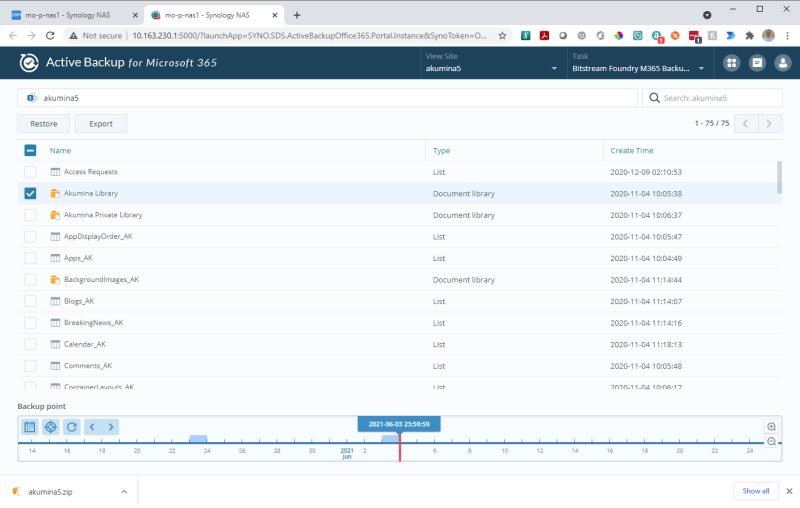Open the Extensions puzzle icon

click(x=749, y=36)
